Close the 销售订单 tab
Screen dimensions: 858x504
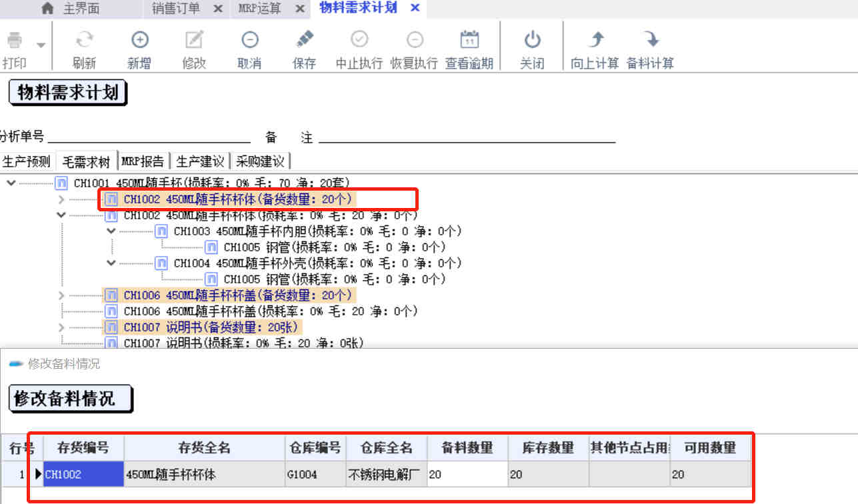(x=217, y=9)
